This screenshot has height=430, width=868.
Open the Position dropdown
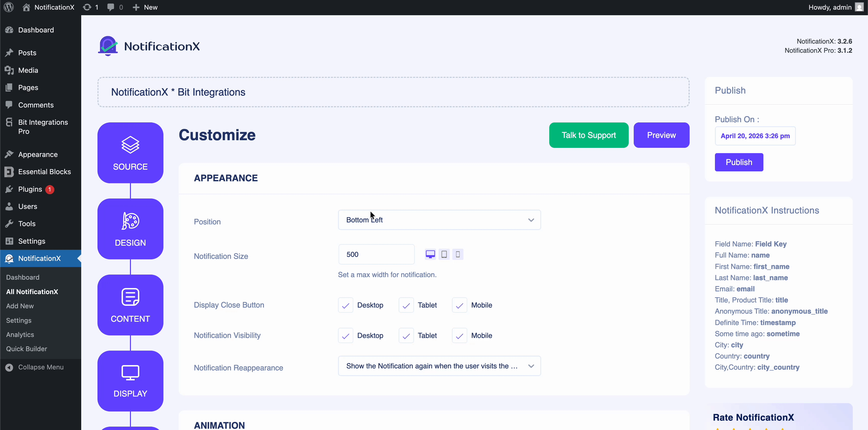[x=439, y=220]
